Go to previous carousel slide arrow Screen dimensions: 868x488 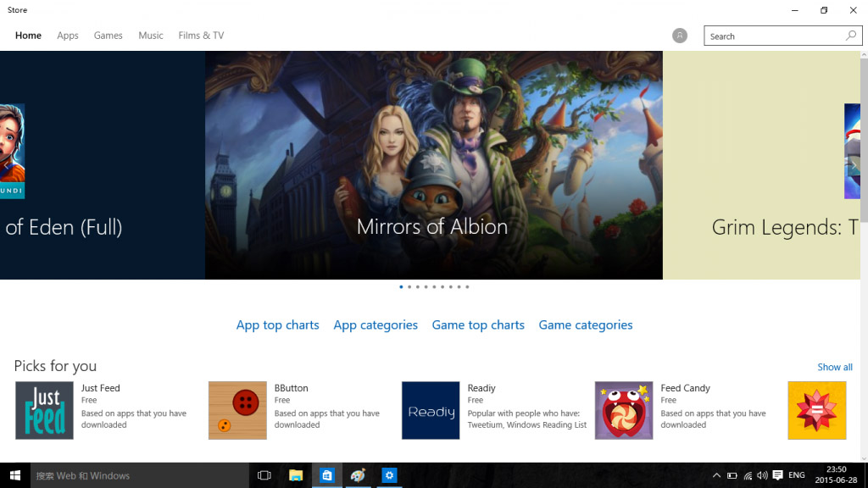[x=7, y=165]
